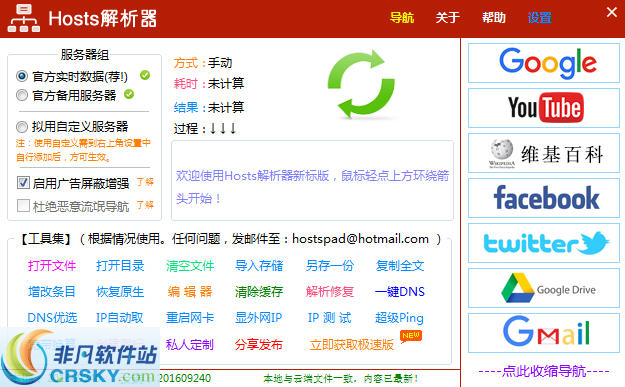Click 导入存储 tool
Screen dimensions: 625x387
tap(259, 265)
